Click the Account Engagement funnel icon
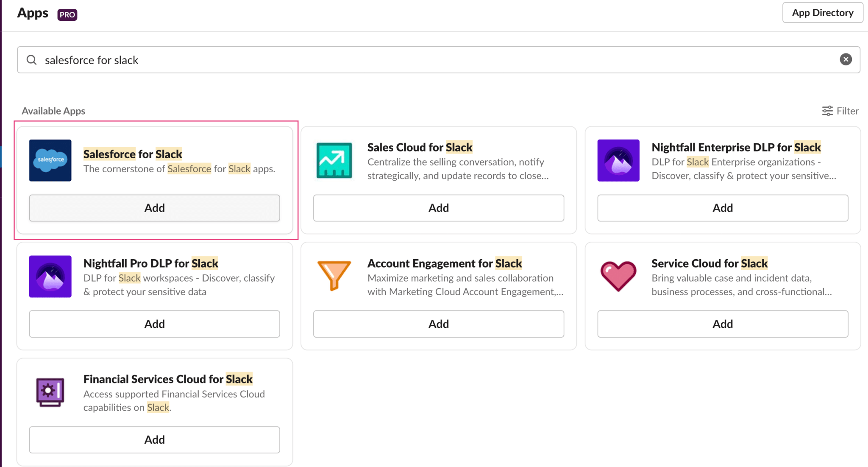The height and width of the screenshot is (467, 868). (x=334, y=277)
